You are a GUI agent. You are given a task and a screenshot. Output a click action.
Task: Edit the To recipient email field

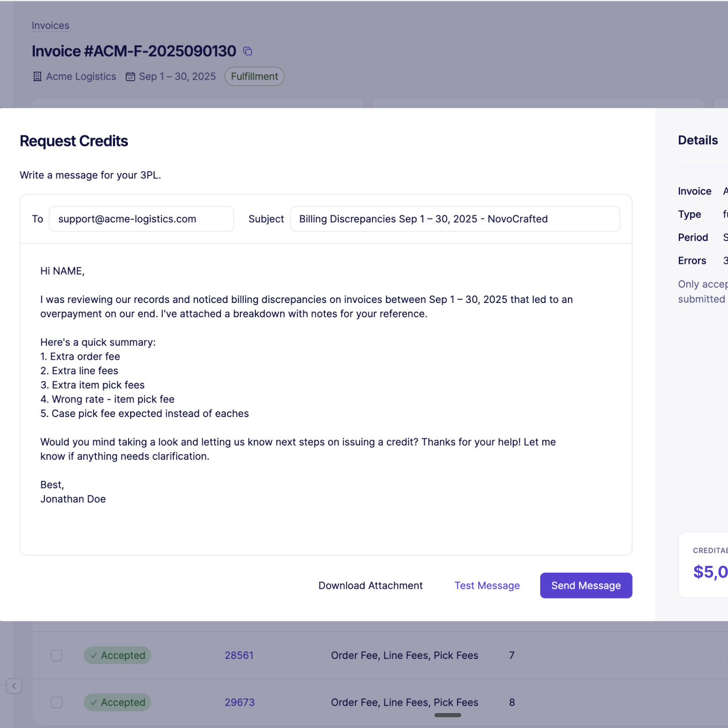coord(141,219)
